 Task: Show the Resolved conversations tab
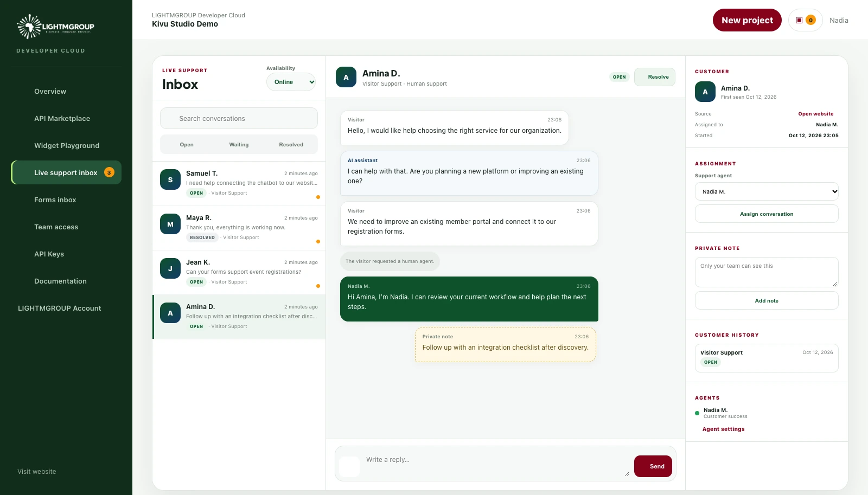(291, 145)
